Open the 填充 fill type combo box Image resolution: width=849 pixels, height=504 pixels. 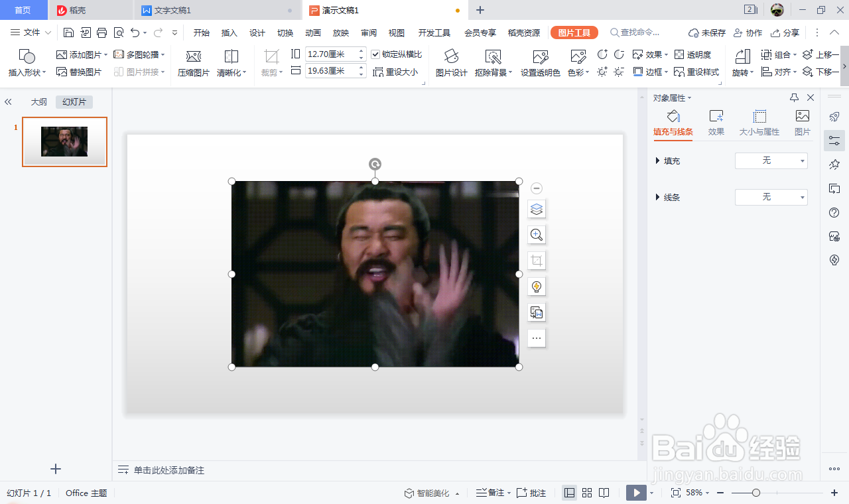[771, 160]
